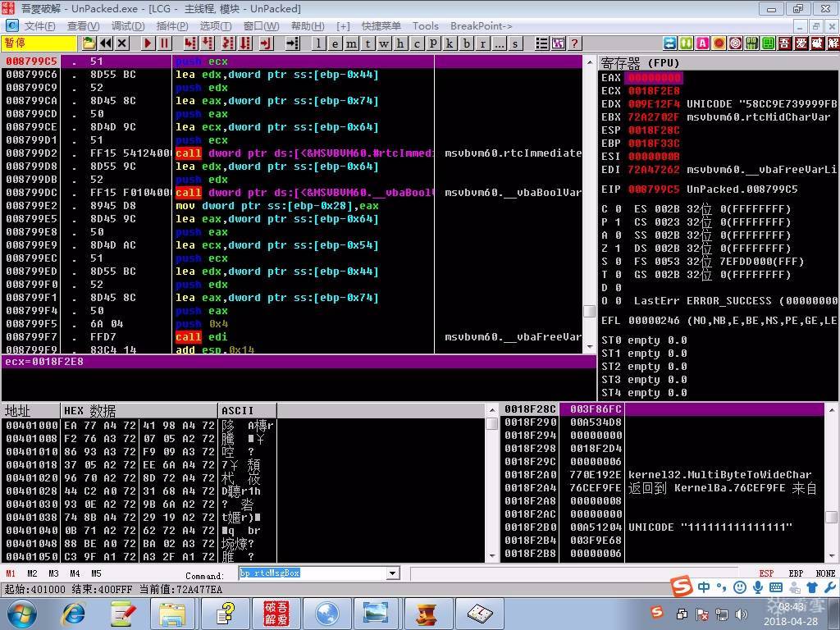Close the debugged program with the X icon
Image resolution: width=840 pixels, height=630 pixels.
[x=122, y=43]
